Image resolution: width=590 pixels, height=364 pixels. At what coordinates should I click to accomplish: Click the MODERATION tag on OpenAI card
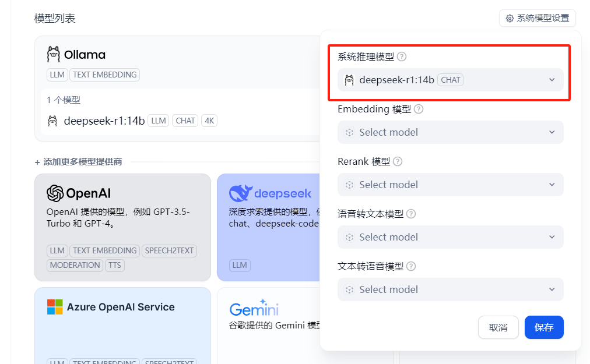75,266
